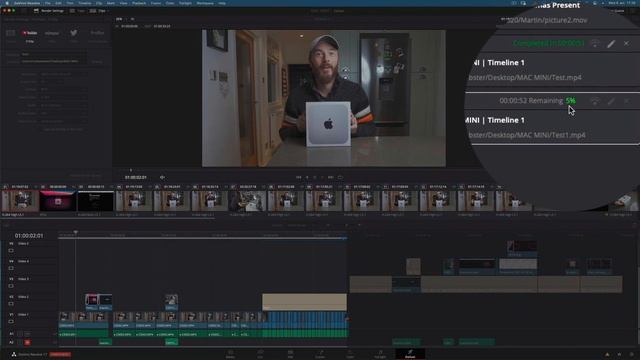Click the 5% render progress indicator

point(571,100)
